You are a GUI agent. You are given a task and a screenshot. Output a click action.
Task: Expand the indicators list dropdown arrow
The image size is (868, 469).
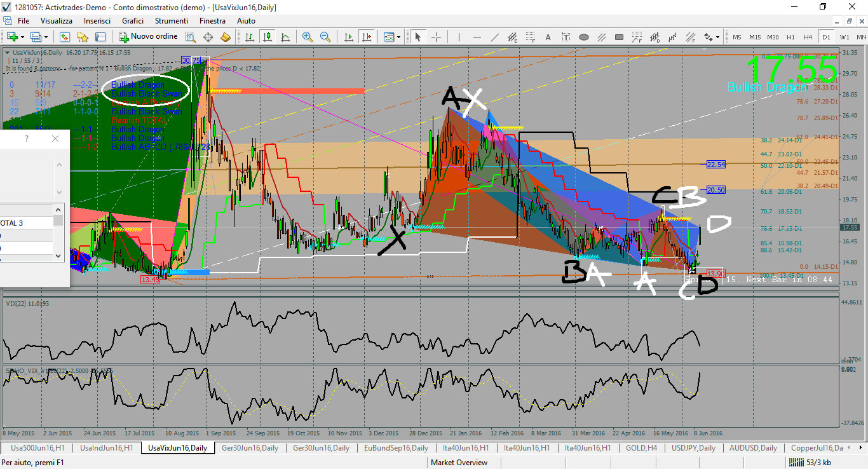click(x=399, y=37)
